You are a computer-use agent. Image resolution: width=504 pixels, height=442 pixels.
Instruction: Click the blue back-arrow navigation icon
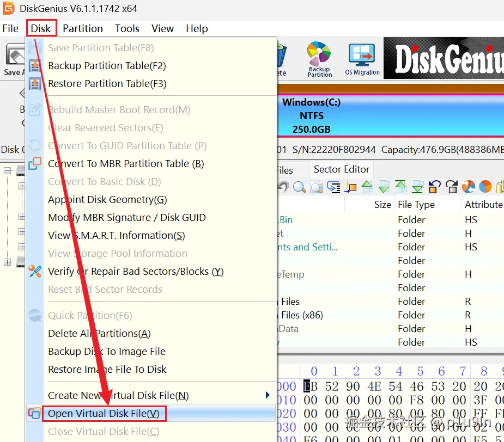434,187
